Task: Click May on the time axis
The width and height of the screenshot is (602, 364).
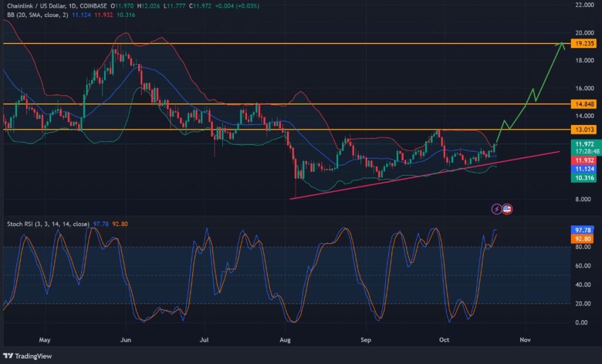Action: pos(45,340)
